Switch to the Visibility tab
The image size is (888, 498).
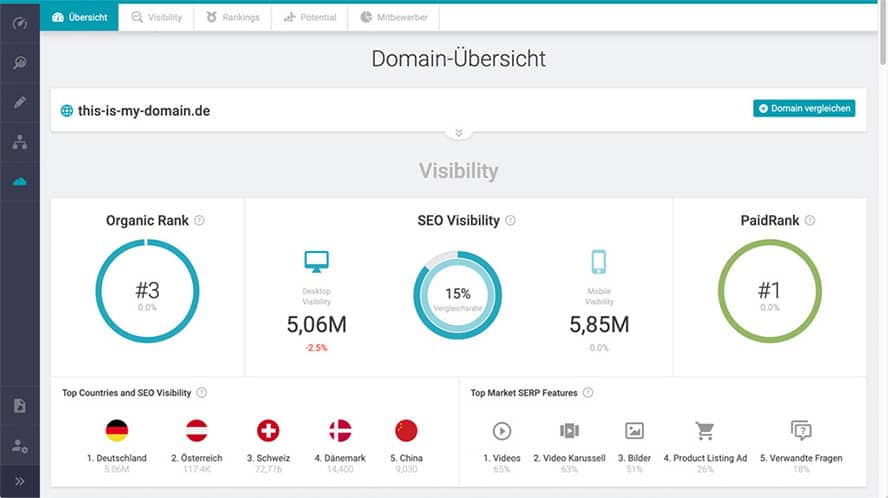pyautogui.click(x=156, y=17)
